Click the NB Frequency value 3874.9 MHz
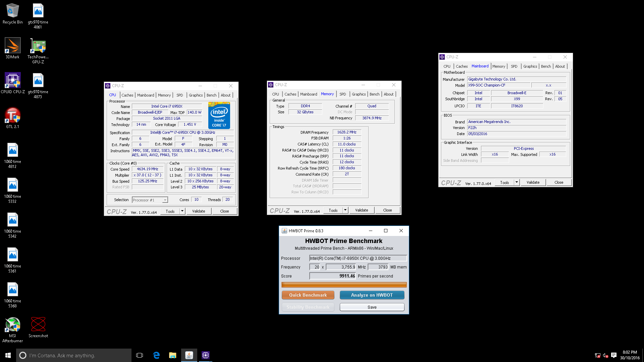Screen dimensions: 644x362 tap(372, 118)
